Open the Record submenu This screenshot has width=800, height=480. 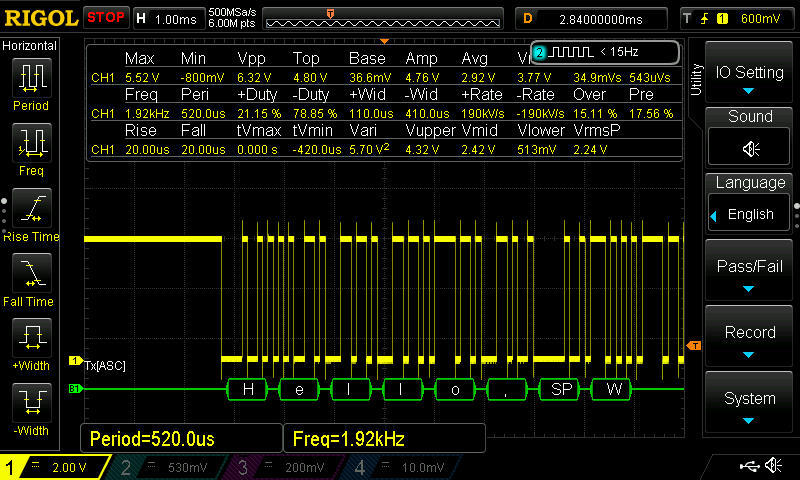point(749,338)
